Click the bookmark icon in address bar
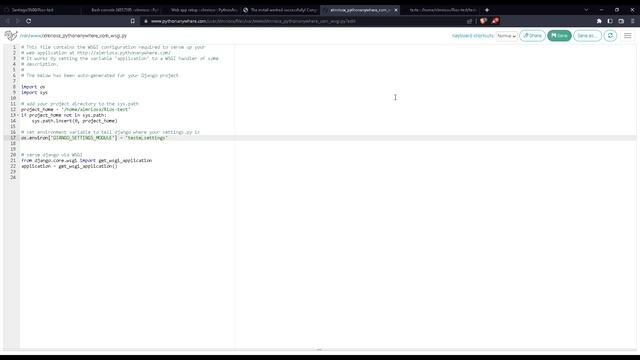Viewport: 640px width, 360px height. [133, 21]
